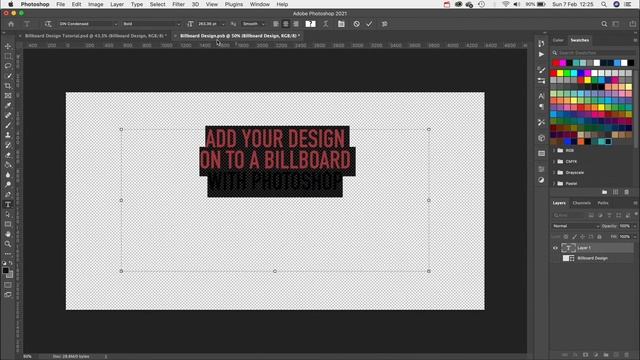Switch foreground and background colors
This screenshot has height=360, width=640.
tap(11, 263)
